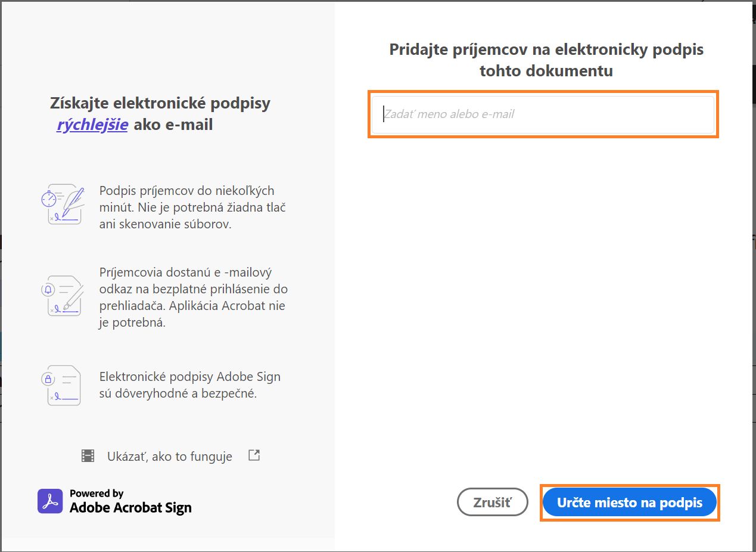Click the Adobe Acrobat logo icon

[x=50, y=501]
